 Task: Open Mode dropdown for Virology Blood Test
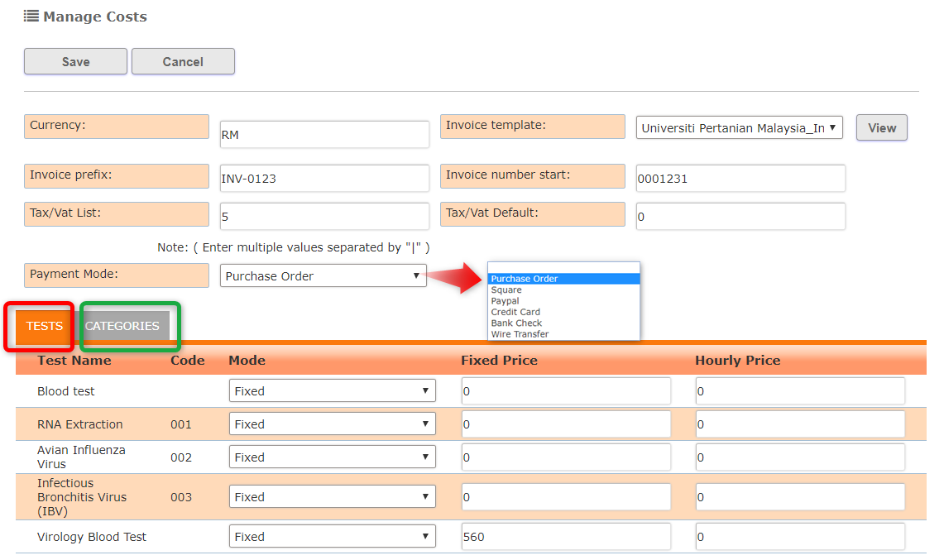[x=333, y=537]
